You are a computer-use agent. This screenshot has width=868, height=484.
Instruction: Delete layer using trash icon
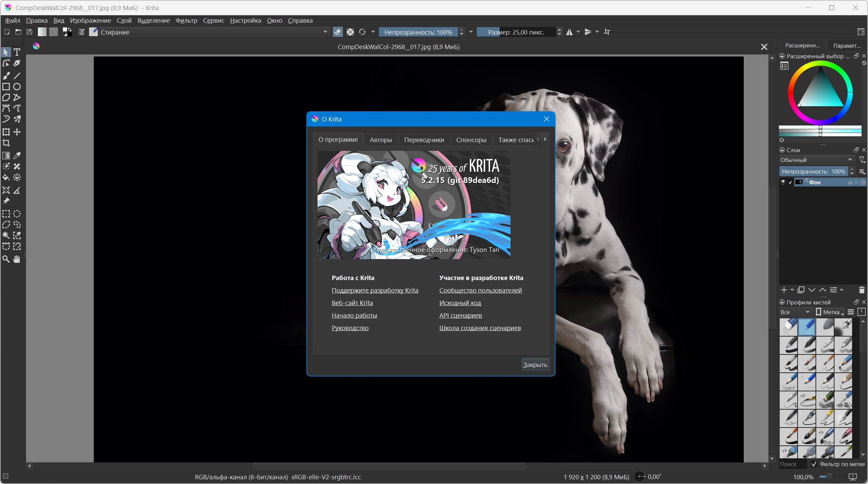tap(862, 290)
